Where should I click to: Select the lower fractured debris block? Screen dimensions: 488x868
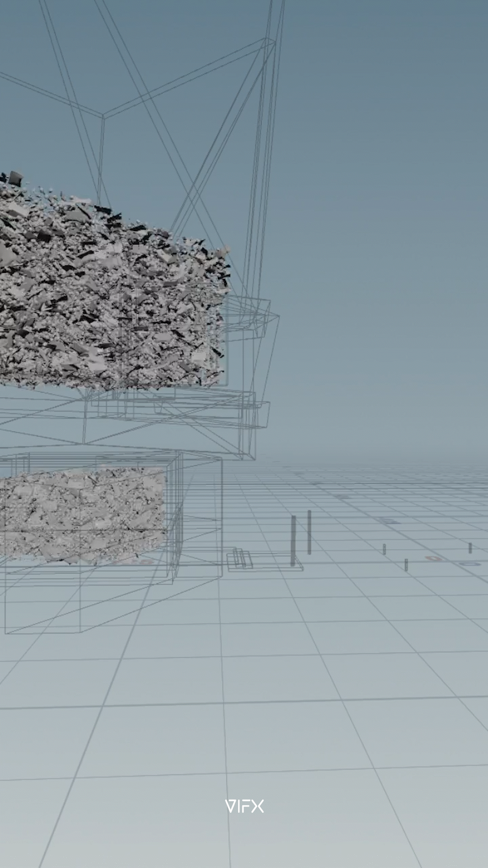click(x=84, y=515)
